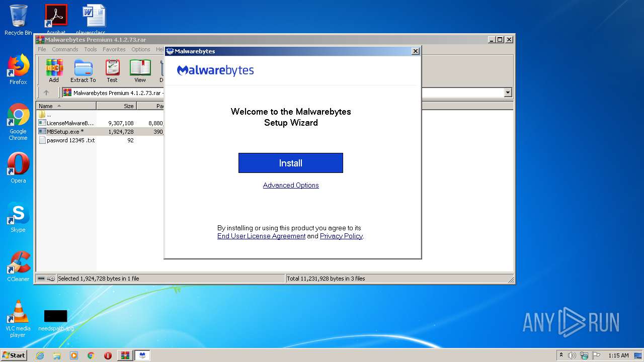Viewport: 644px width, 362px height.
Task: Open the Options menu
Action: [140, 49]
